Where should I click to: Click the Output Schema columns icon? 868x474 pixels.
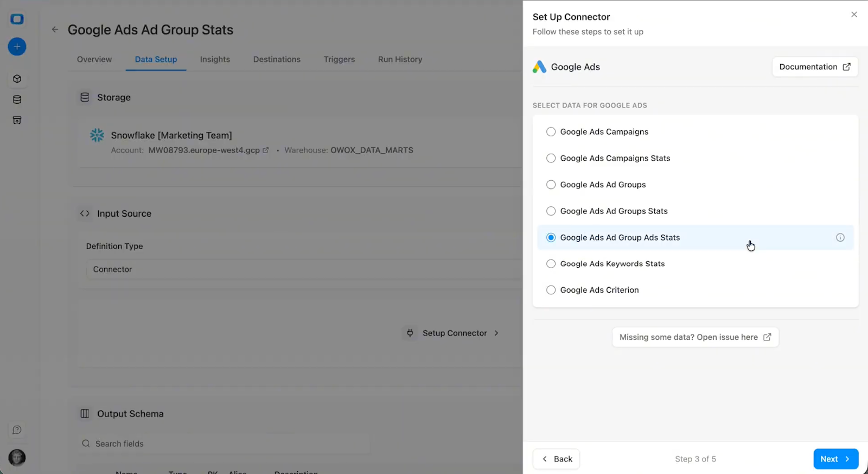click(85, 414)
